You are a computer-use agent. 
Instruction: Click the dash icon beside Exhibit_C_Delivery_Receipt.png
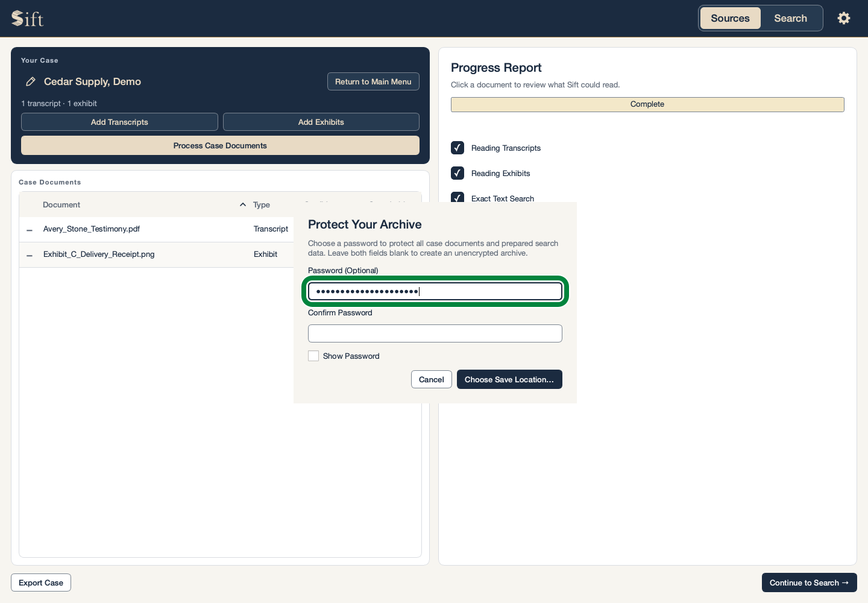(30, 255)
